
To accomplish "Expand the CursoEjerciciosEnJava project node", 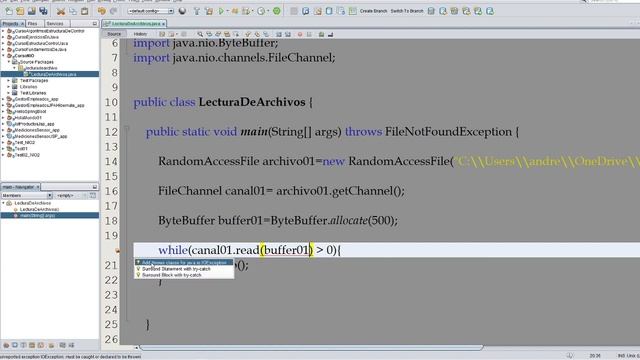I will click(x=3, y=37).
